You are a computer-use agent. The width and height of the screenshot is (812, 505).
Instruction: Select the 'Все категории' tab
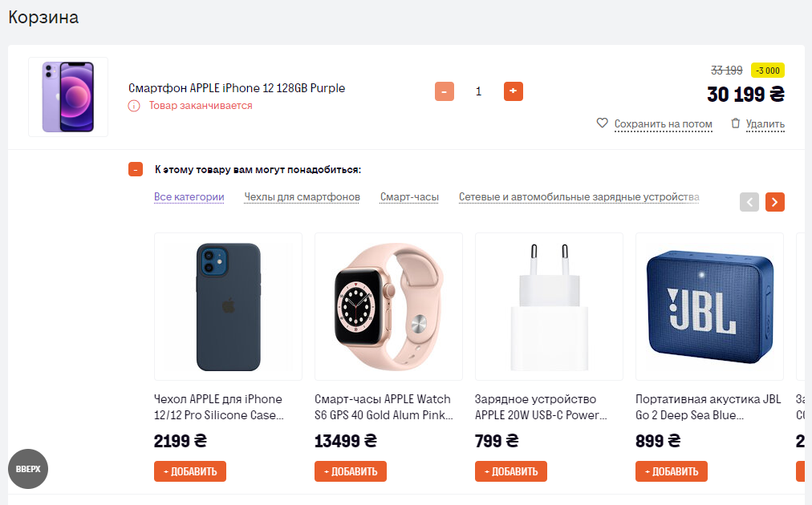click(x=189, y=197)
